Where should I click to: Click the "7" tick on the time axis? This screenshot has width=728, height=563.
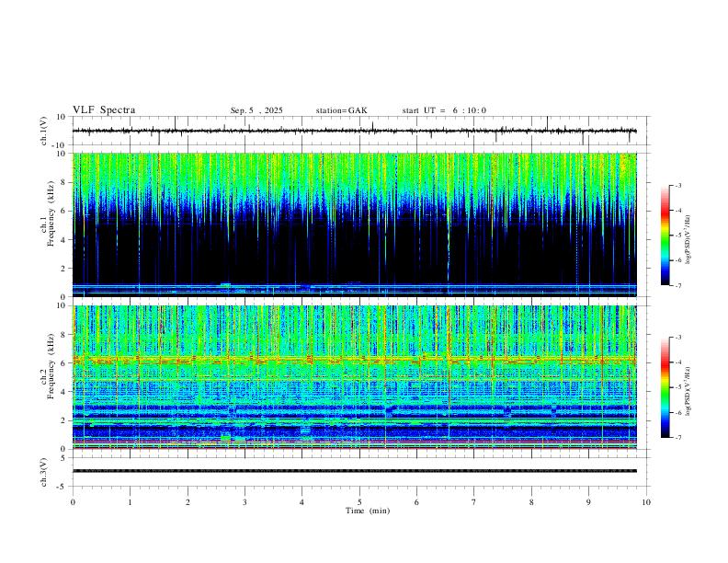click(x=474, y=502)
